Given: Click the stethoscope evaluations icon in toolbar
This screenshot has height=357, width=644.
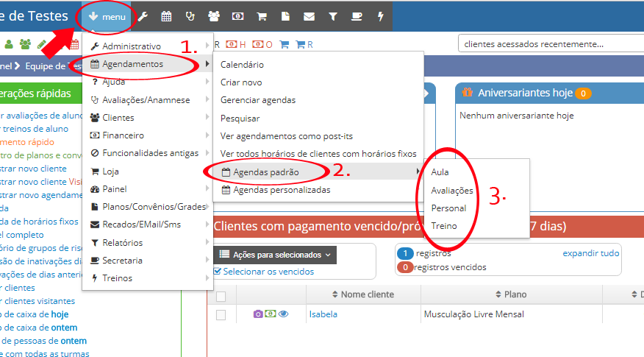Looking at the screenshot, I should [x=190, y=16].
